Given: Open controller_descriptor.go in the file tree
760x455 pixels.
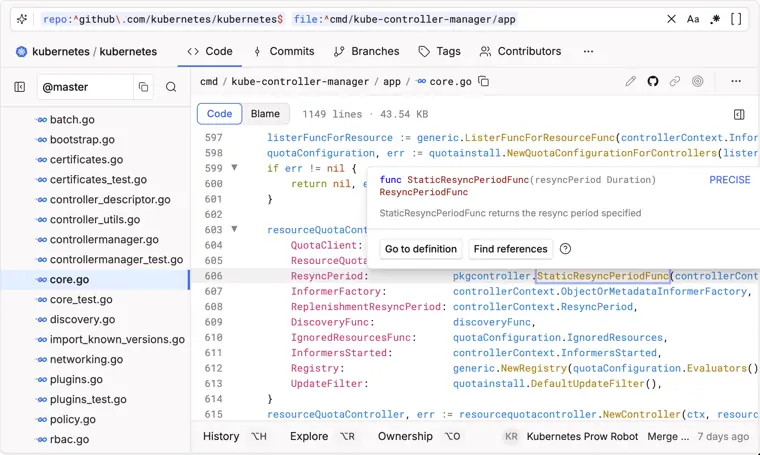Looking at the screenshot, I should [x=110, y=200].
